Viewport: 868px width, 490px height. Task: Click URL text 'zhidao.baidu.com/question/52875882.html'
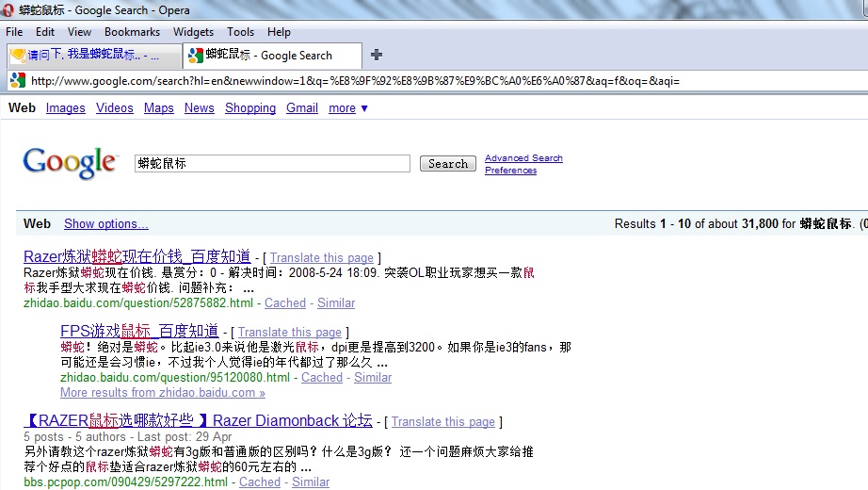coord(138,303)
